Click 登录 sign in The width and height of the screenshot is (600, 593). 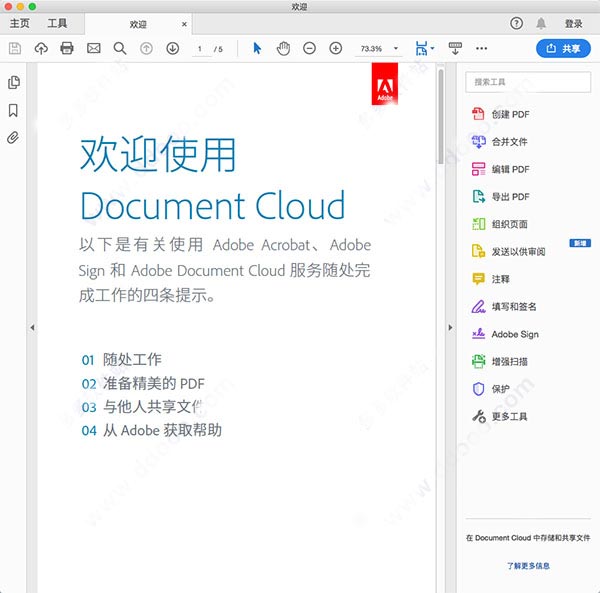click(x=574, y=24)
